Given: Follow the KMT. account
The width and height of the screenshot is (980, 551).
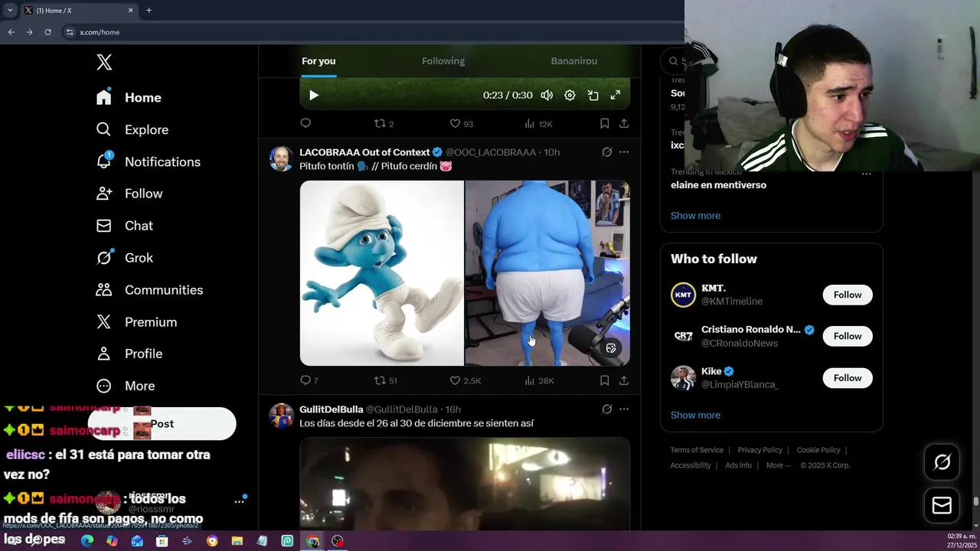Looking at the screenshot, I should (x=848, y=295).
